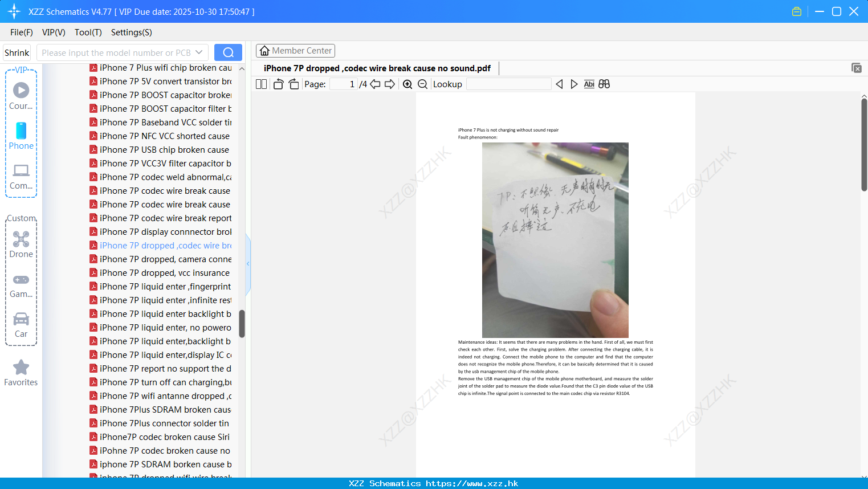Click the handwritten note photo in PDF

555,240
